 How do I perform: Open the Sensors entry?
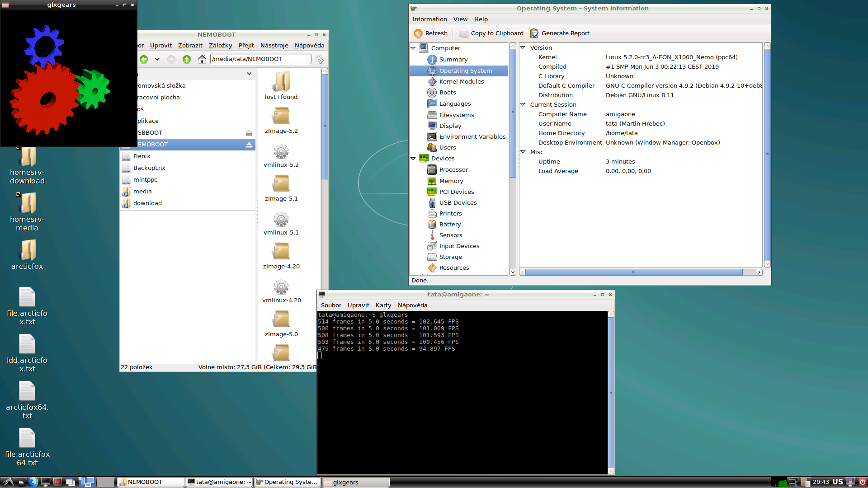click(x=450, y=235)
